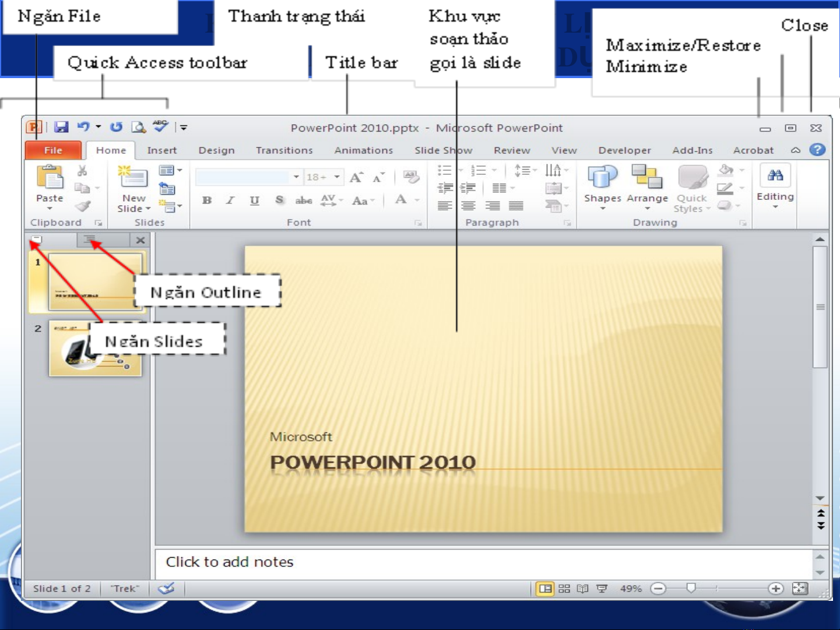Image resolution: width=840 pixels, height=630 pixels.
Task: Open PowerPoint Help question mark
Action: 817,150
